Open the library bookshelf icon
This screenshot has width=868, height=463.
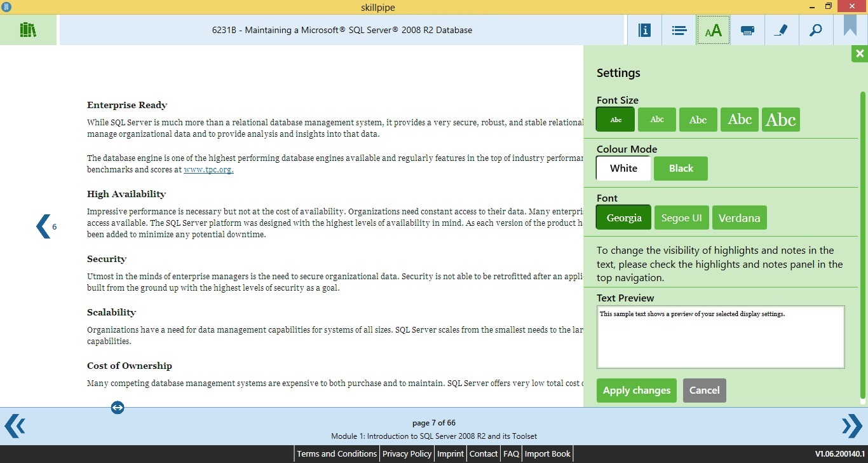28,30
